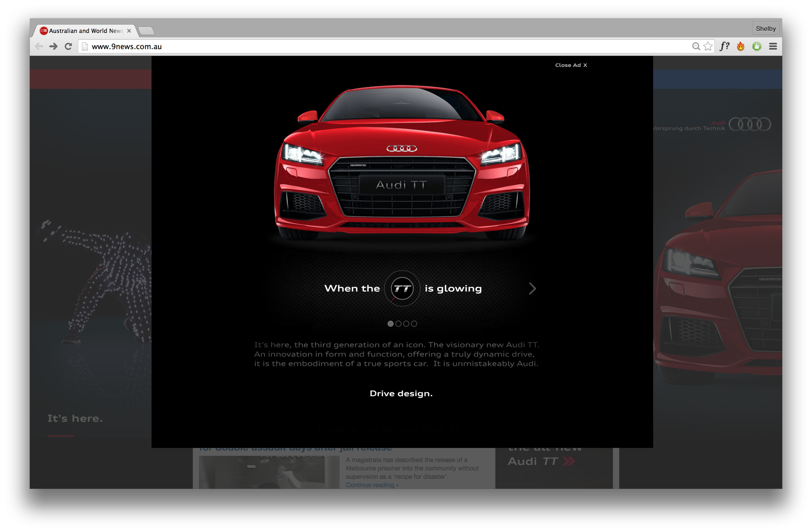Click the Drive design. text
This screenshot has height=530, width=812.
[x=401, y=394]
